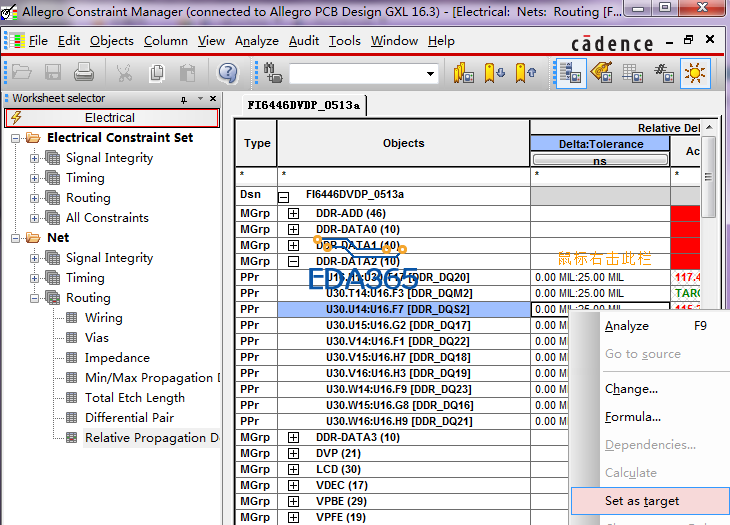Open the Tools menu
The height and width of the screenshot is (525, 730).
pos(345,41)
